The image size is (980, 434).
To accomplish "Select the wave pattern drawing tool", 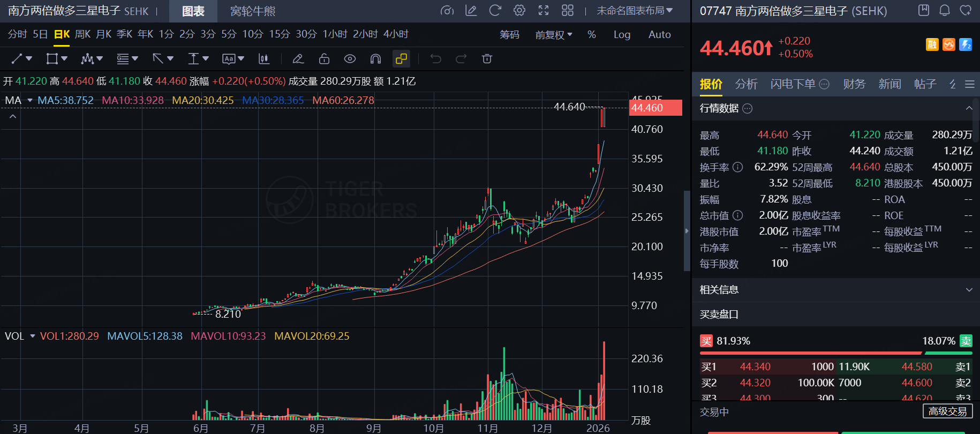I will click(x=87, y=58).
